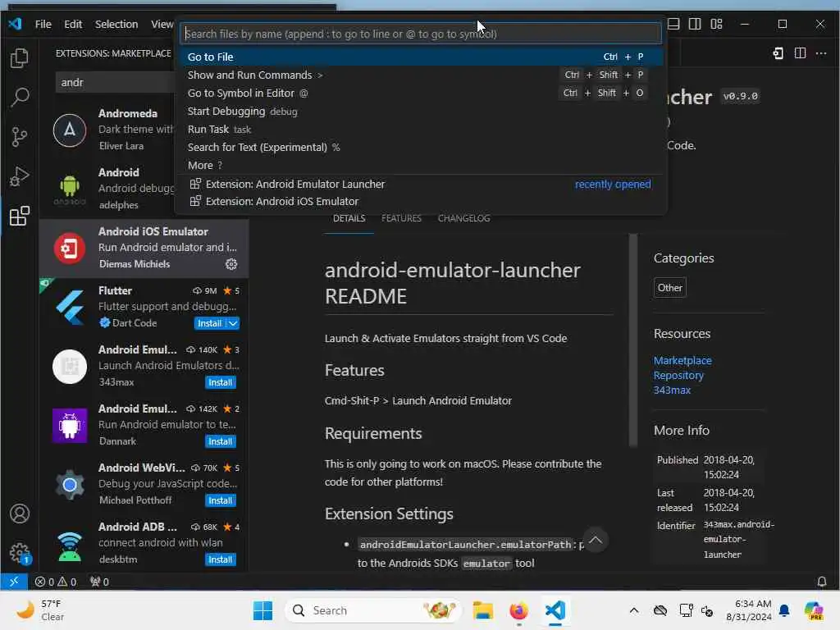Switch to the CHANGELOG tab
The width and height of the screenshot is (840, 630).
(464, 218)
